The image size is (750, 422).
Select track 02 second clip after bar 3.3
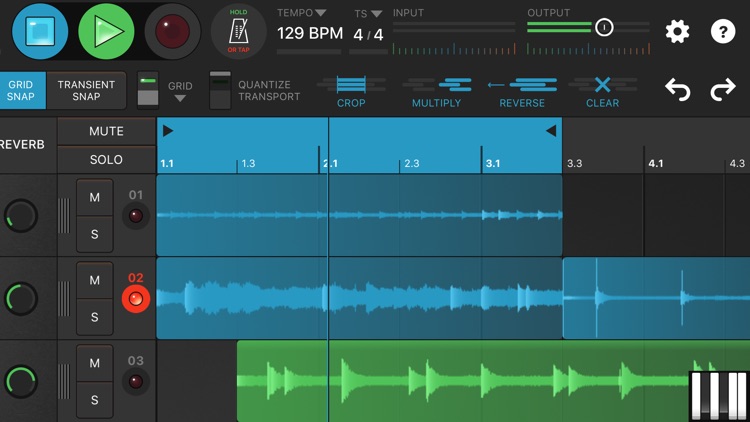656,298
